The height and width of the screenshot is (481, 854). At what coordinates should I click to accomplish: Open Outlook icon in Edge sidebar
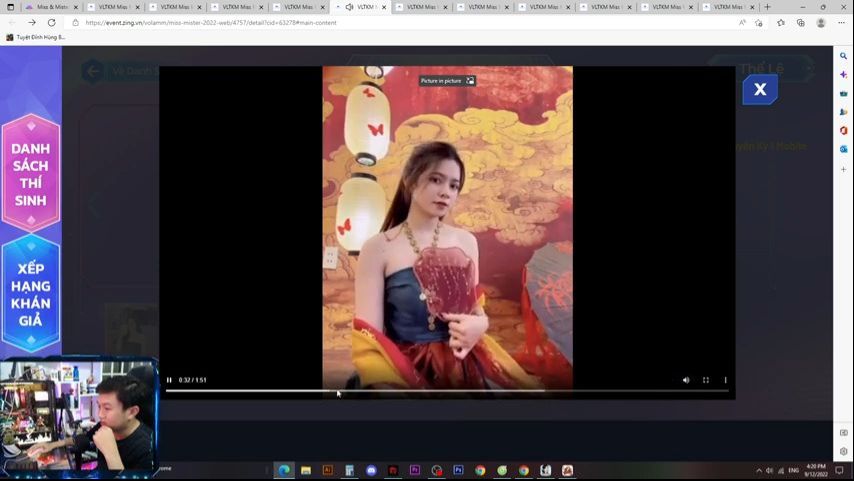843,149
